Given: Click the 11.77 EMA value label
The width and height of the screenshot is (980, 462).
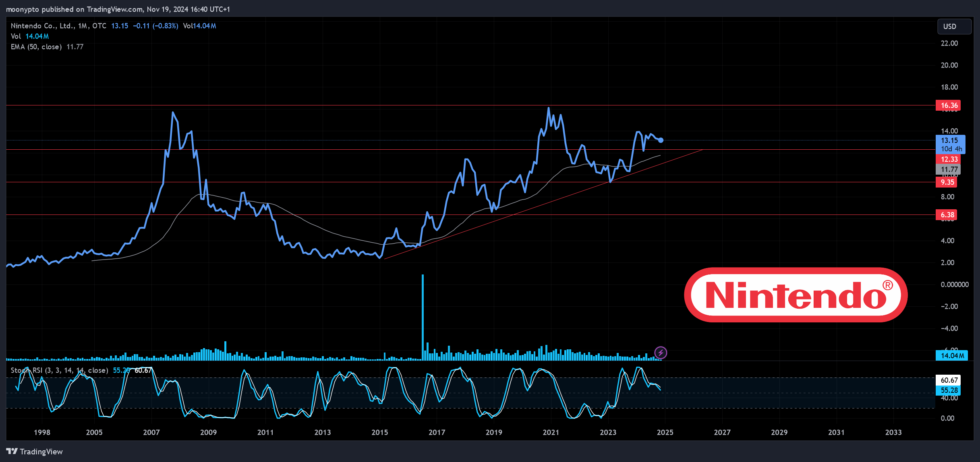Looking at the screenshot, I should pyautogui.click(x=948, y=169).
